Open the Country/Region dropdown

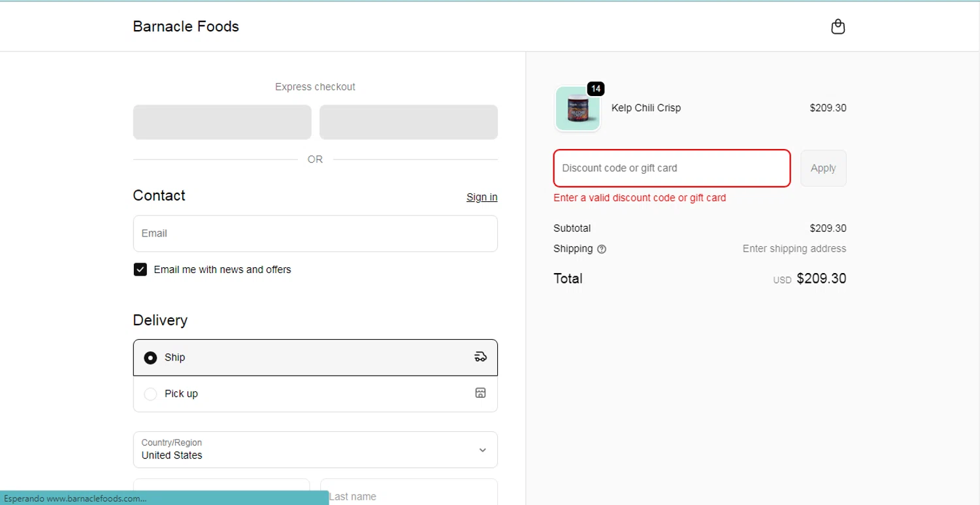(x=315, y=449)
